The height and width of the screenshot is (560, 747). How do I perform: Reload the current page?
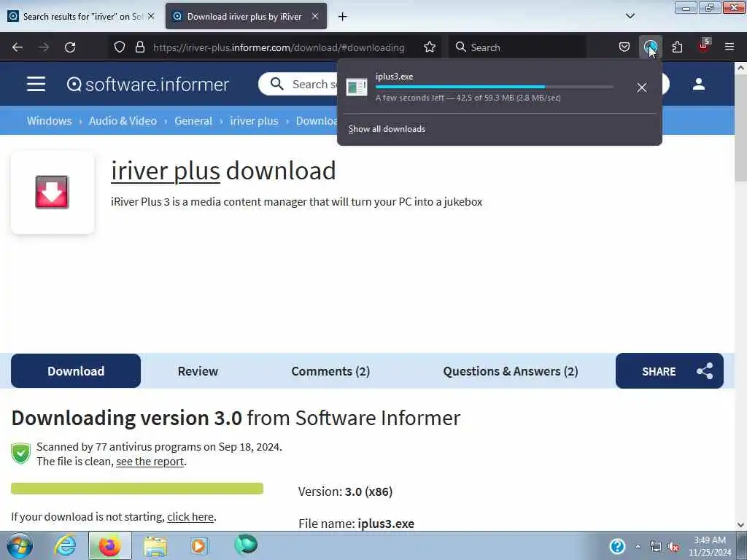(70, 47)
